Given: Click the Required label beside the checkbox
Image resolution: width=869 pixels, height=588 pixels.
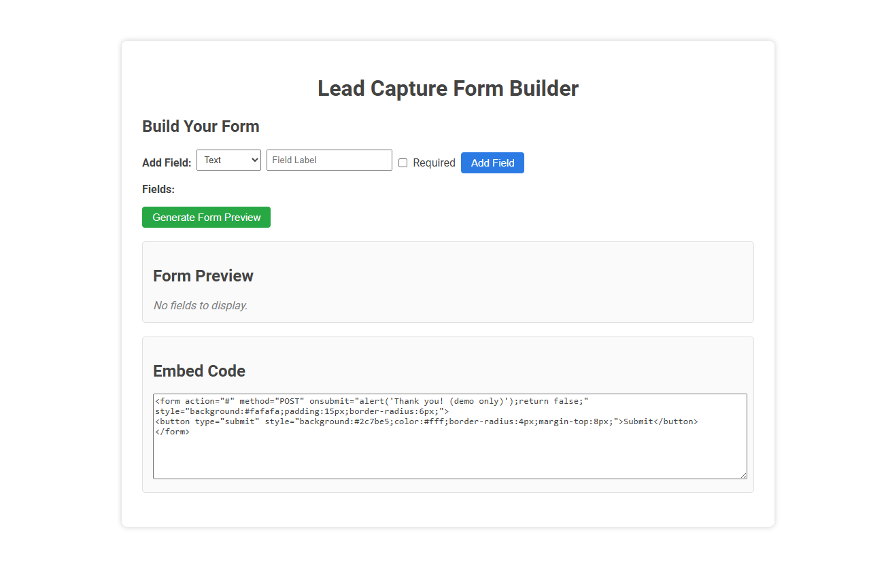Looking at the screenshot, I should click(x=433, y=162).
